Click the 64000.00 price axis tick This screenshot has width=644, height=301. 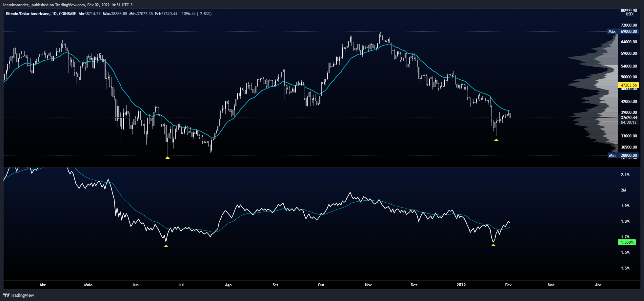pyautogui.click(x=629, y=42)
